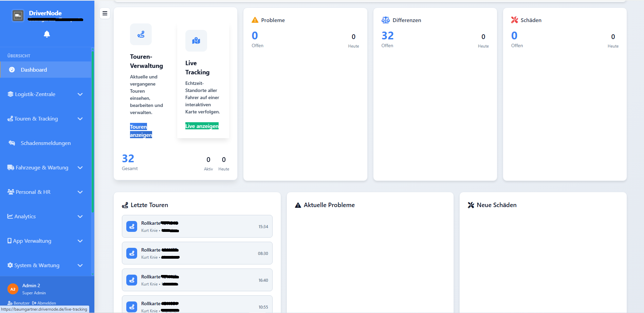
Task: Open Logistik-Zentrale menu section
Action: (45, 94)
